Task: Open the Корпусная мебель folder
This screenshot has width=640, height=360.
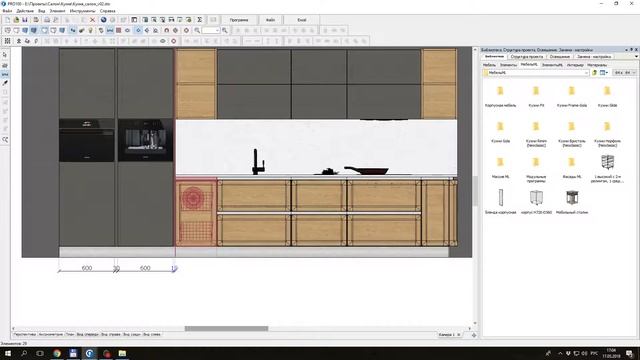Action: click(x=500, y=96)
